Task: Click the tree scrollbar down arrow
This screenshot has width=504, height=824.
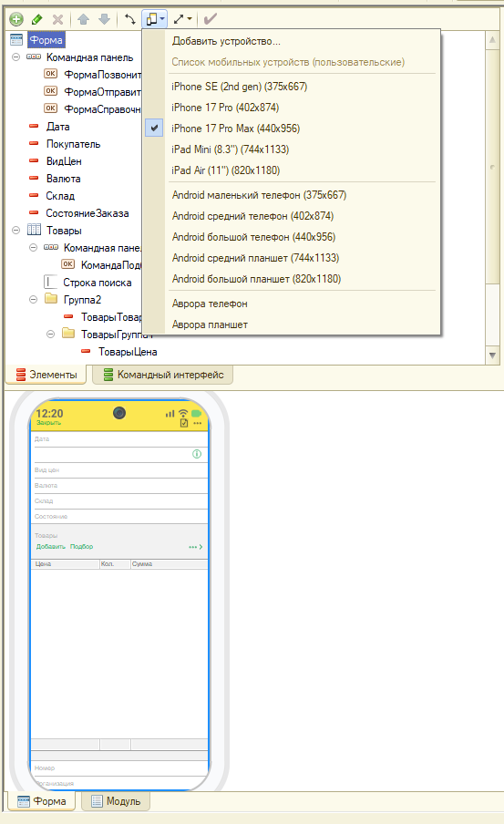Action: click(492, 355)
